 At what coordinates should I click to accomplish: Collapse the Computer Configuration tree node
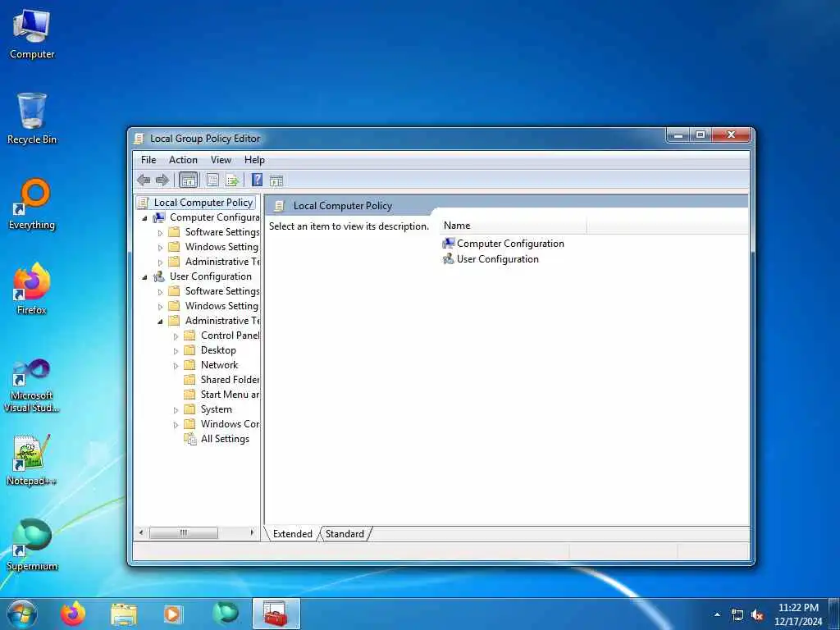[144, 218]
